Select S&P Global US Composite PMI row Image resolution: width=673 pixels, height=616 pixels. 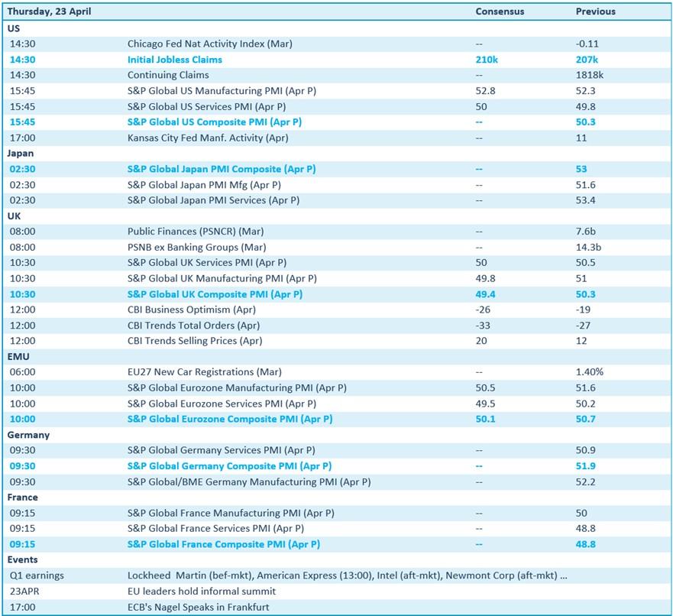click(215, 122)
